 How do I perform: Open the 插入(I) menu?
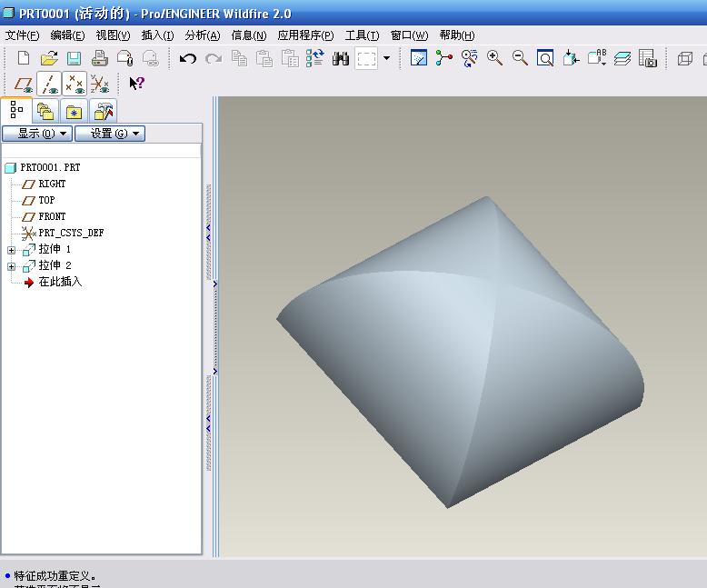157,35
